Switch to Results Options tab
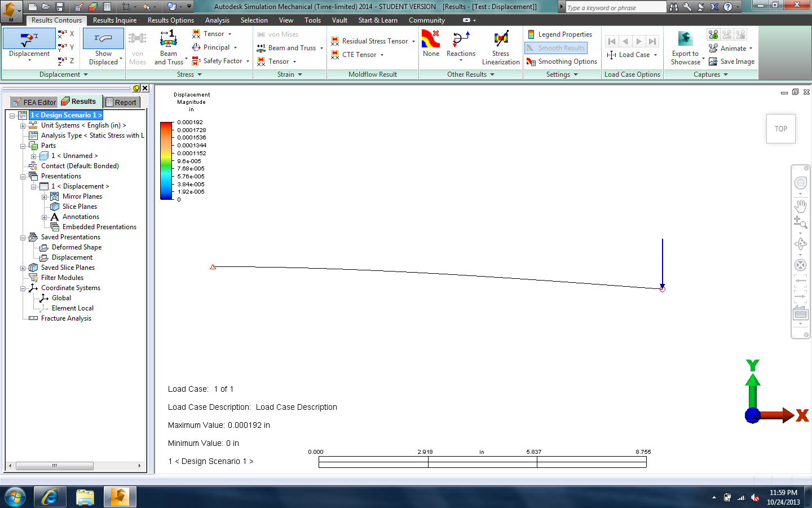Image resolution: width=812 pixels, height=508 pixels. [171, 20]
